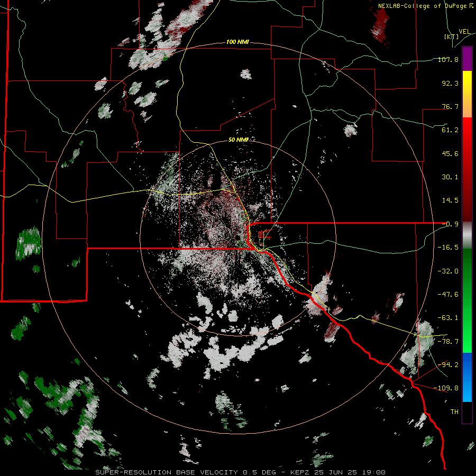The width and height of the screenshot is (476, 476).
Task: Click the blue segment of the color bar
Action: tap(467, 377)
